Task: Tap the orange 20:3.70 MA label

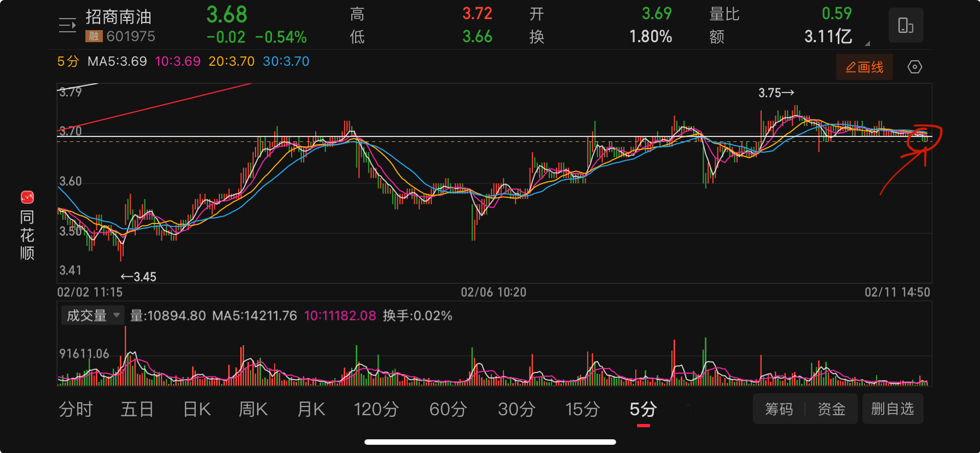Action: click(231, 61)
